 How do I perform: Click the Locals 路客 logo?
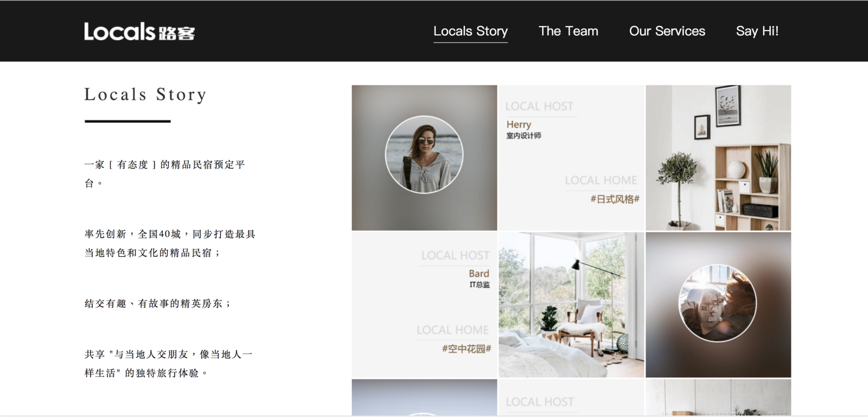139,31
